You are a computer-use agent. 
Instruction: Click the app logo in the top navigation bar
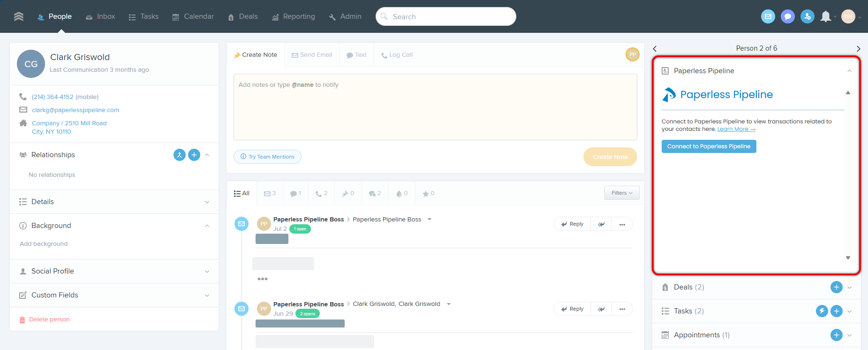tap(19, 16)
